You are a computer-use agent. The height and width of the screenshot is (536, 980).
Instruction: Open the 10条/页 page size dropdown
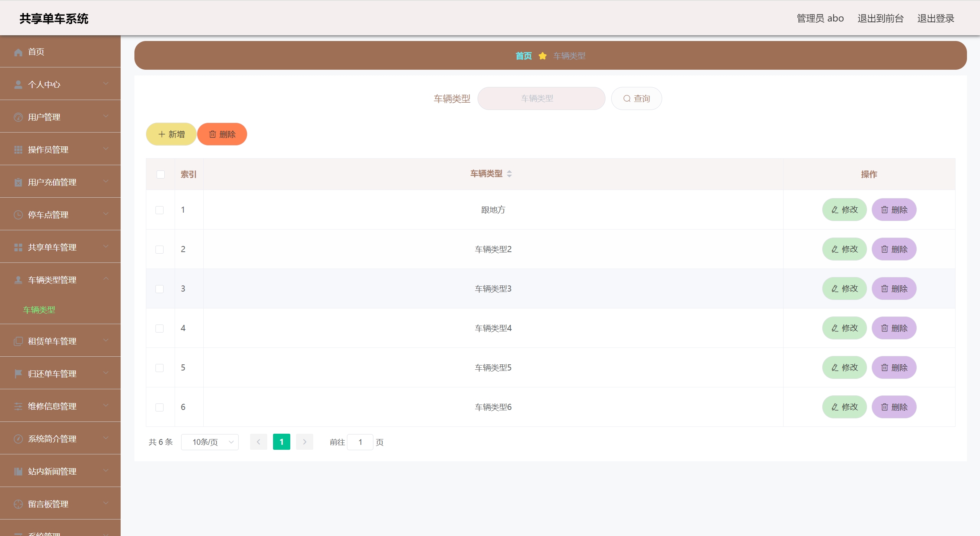click(x=210, y=442)
